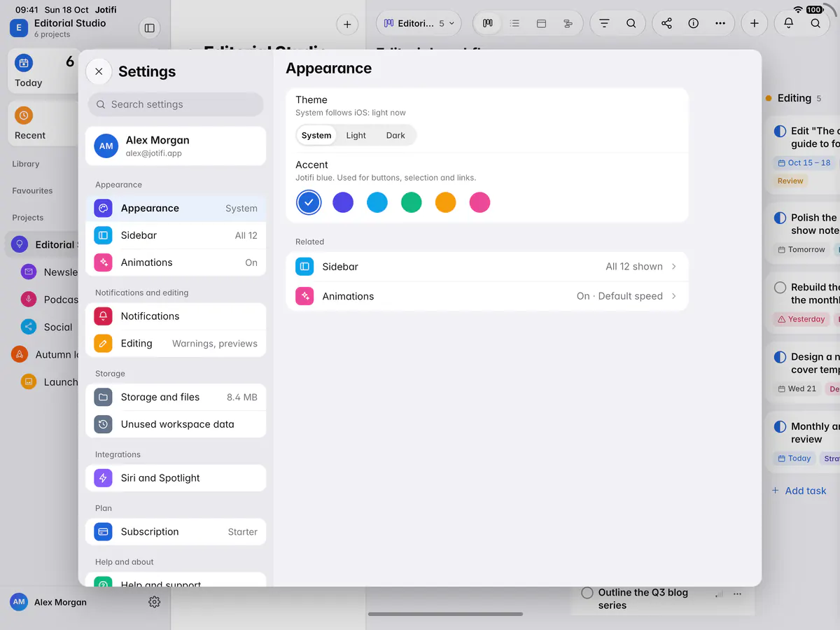The height and width of the screenshot is (630, 840).
Task: Open Alex Morgan profile at sidebar bottom
Action: click(49, 602)
